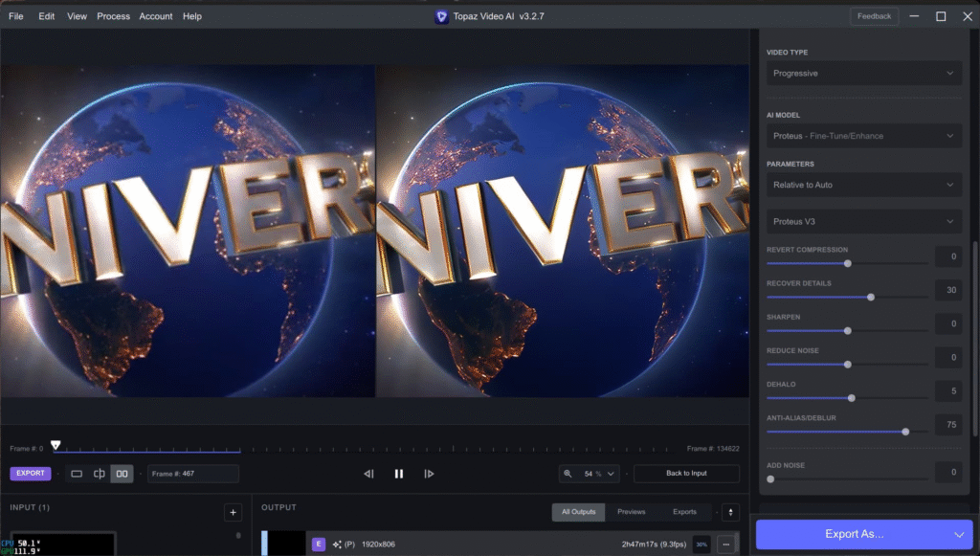Open the Video Type dropdown
Screen dimensions: 980x556
click(x=863, y=73)
